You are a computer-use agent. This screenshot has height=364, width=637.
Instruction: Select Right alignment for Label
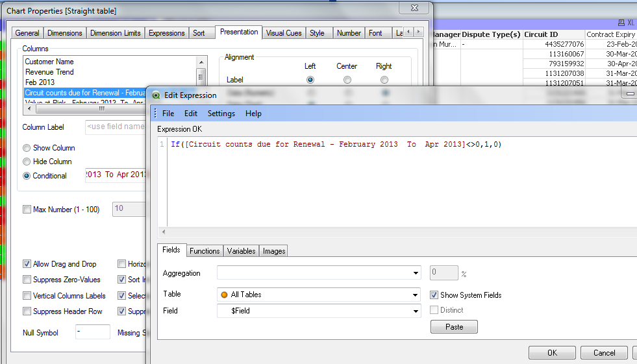coord(384,80)
